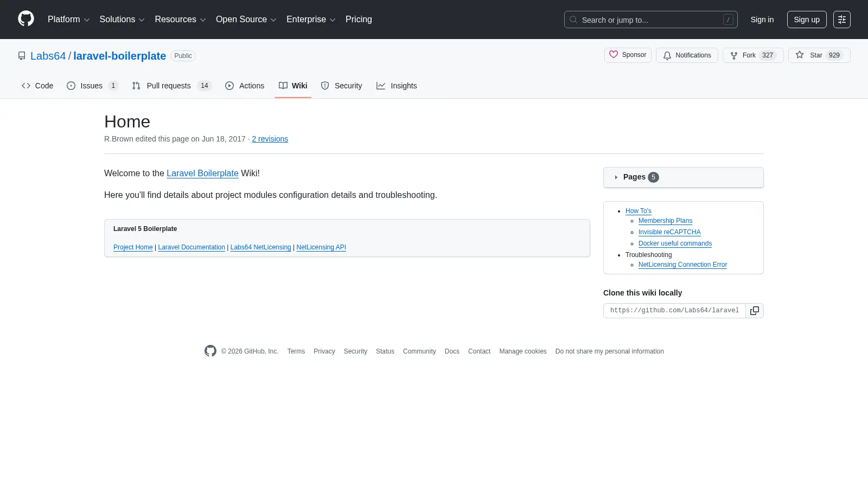Click the Status footer link
Screen dimensions: 868x488
(385, 351)
